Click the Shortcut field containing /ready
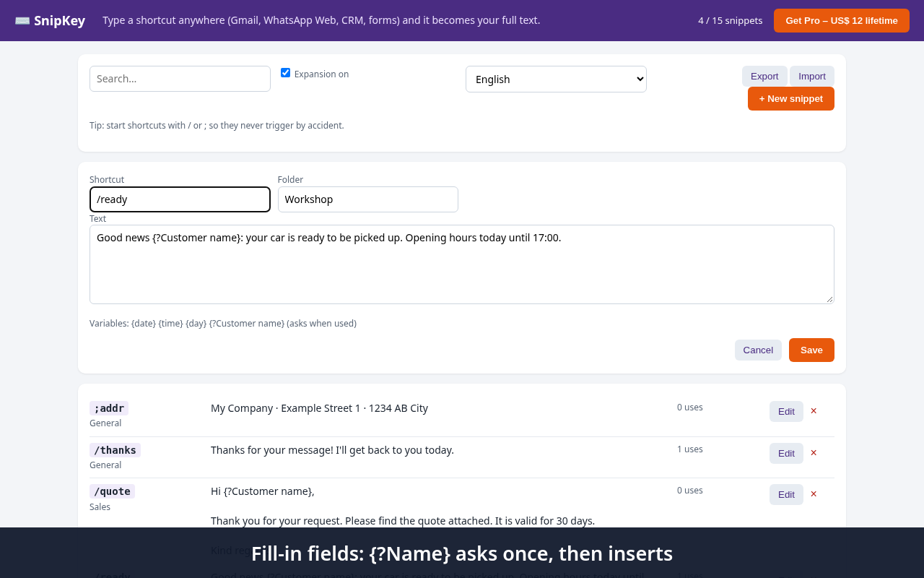The image size is (924, 578). pos(180,199)
